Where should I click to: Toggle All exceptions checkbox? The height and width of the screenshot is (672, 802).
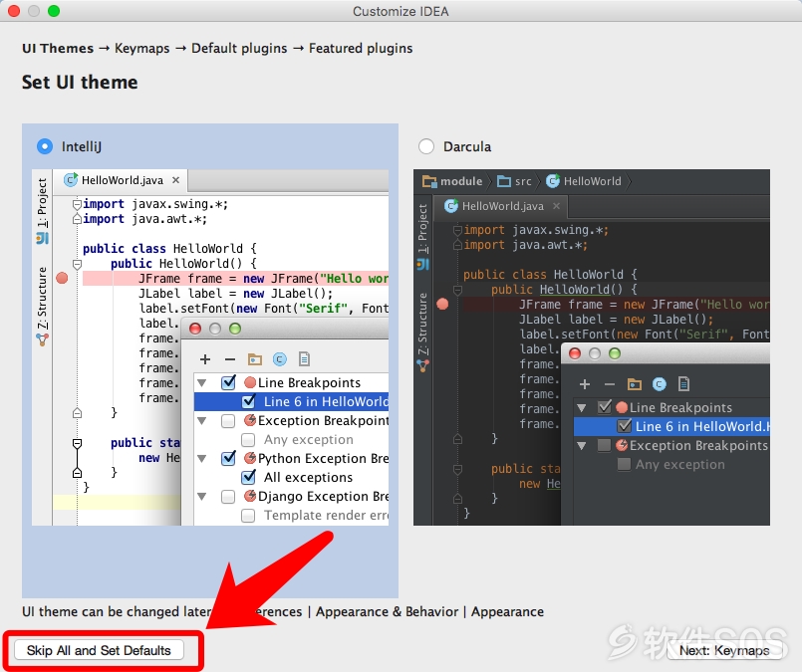point(249,477)
